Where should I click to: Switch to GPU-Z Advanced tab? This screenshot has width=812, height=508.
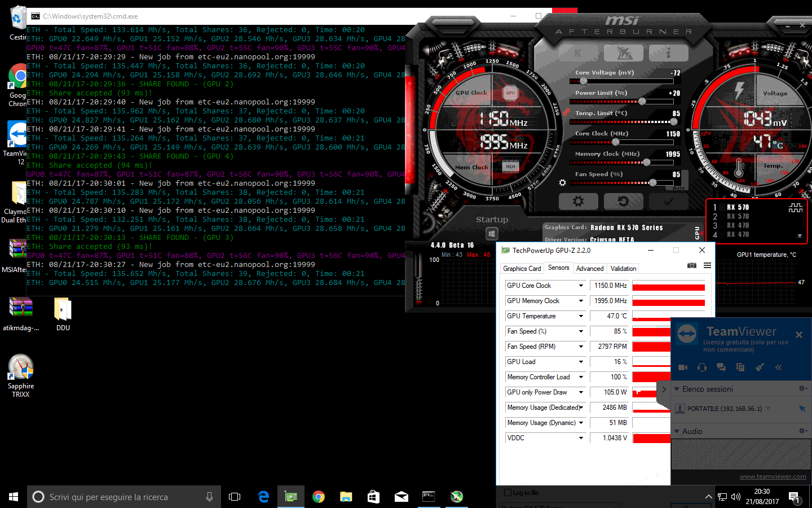tap(590, 269)
